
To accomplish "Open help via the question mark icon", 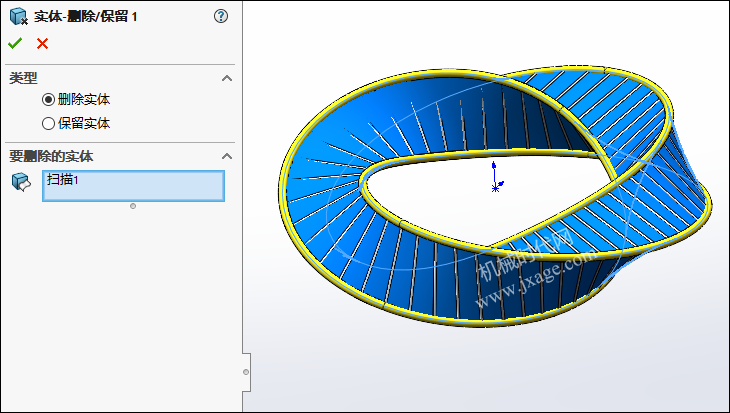I will pyautogui.click(x=221, y=16).
